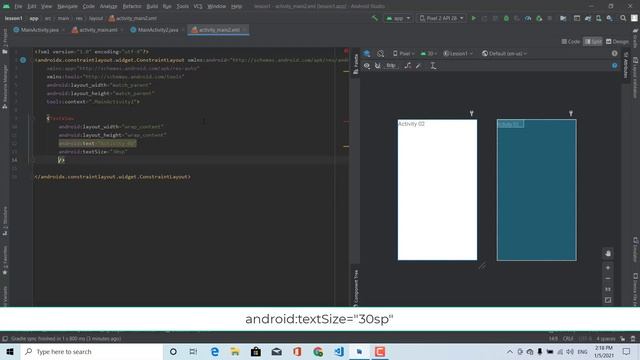640x360 pixels.
Task: Open the Pixel device preview dropdown
Action: pyautogui.click(x=403, y=53)
